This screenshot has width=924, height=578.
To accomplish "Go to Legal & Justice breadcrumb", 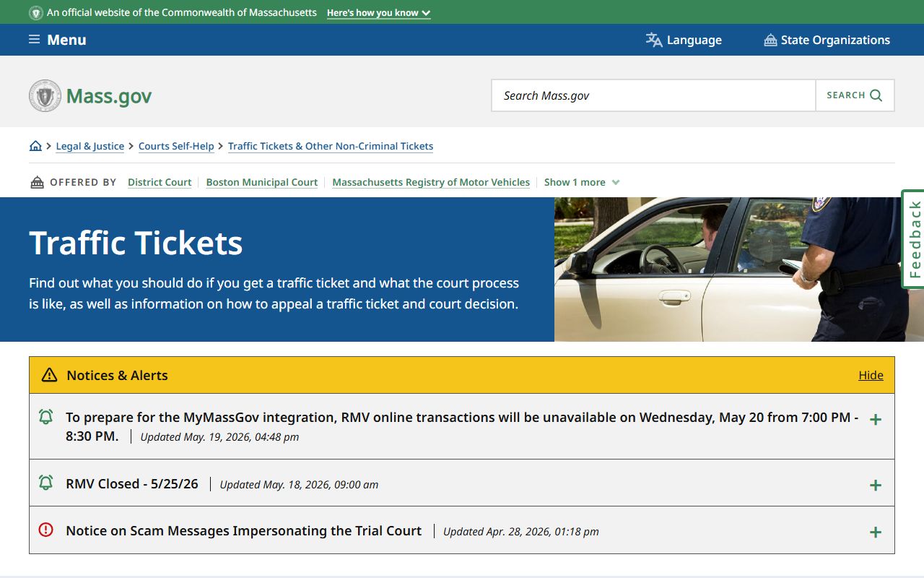I will pyautogui.click(x=90, y=146).
